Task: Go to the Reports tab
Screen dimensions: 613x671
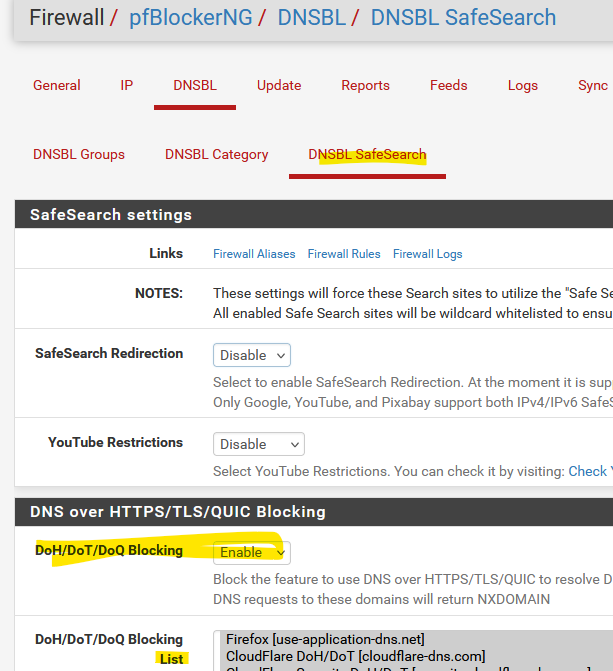Action: click(x=365, y=86)
